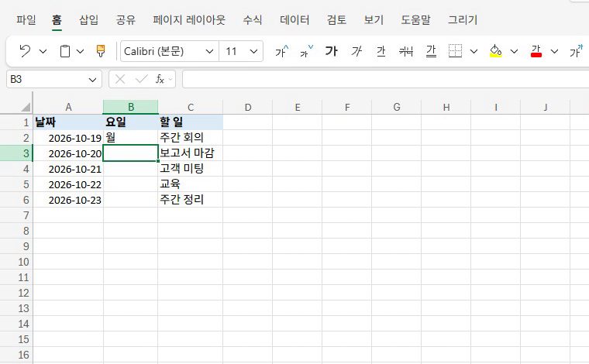Select the 보고서 마감 cell
589x364 pixels.
tap(191, 153)
